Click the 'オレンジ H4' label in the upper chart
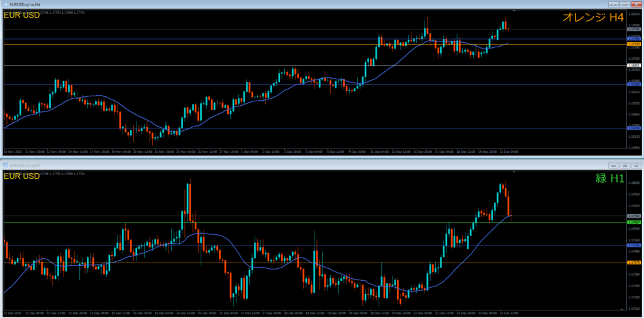644x318 pixels. point(593,17)
